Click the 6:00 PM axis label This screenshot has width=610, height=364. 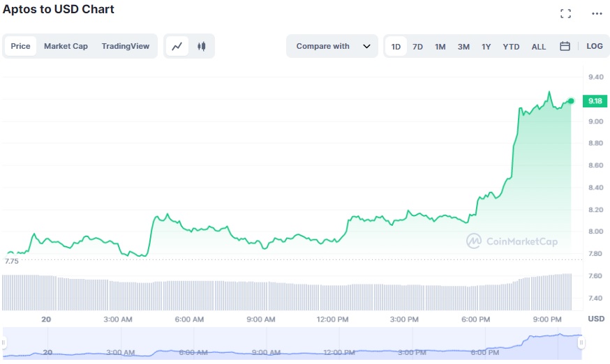click(x=475, y=319)
